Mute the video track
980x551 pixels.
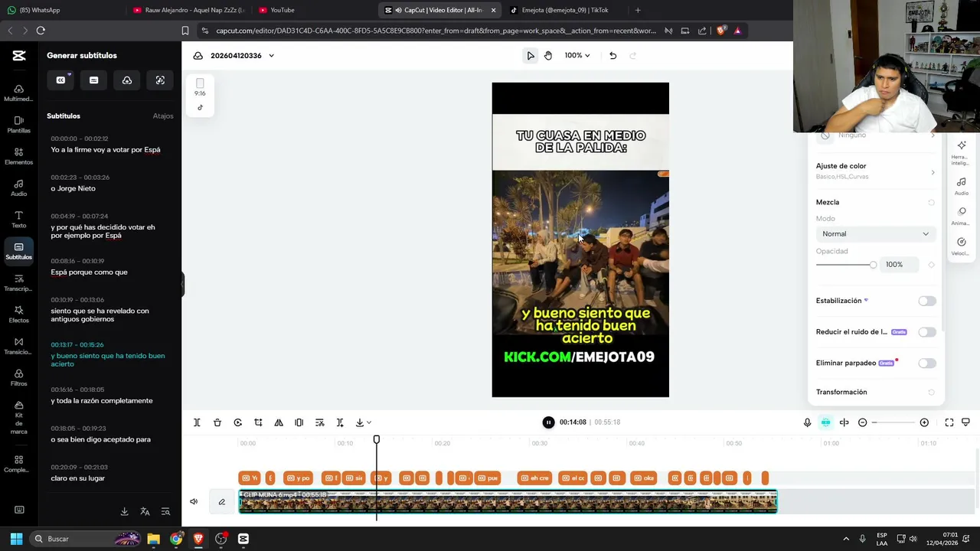(x=194, y=502)
